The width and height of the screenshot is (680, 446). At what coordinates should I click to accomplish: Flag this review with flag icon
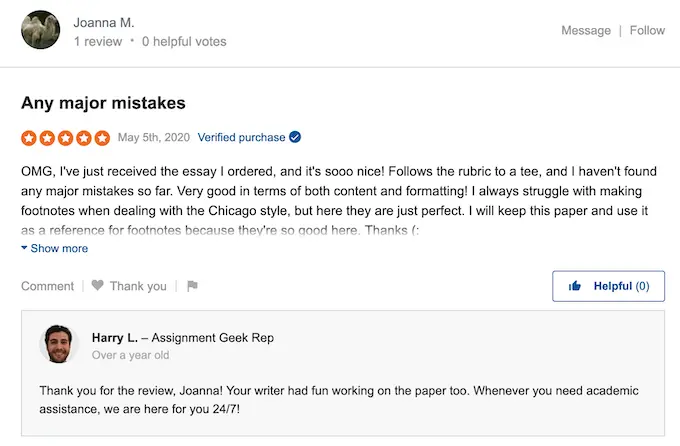pos(192,286)
